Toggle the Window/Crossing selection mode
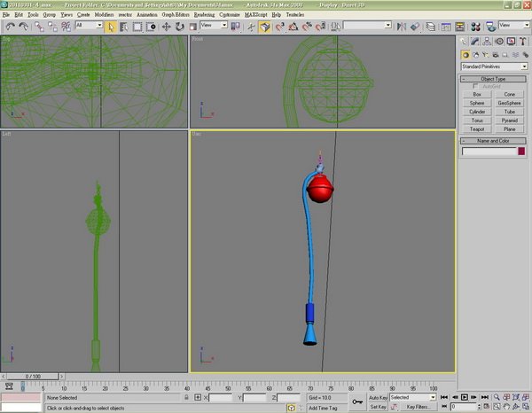This screenshot has height=413, width=532. click(151, 27)
